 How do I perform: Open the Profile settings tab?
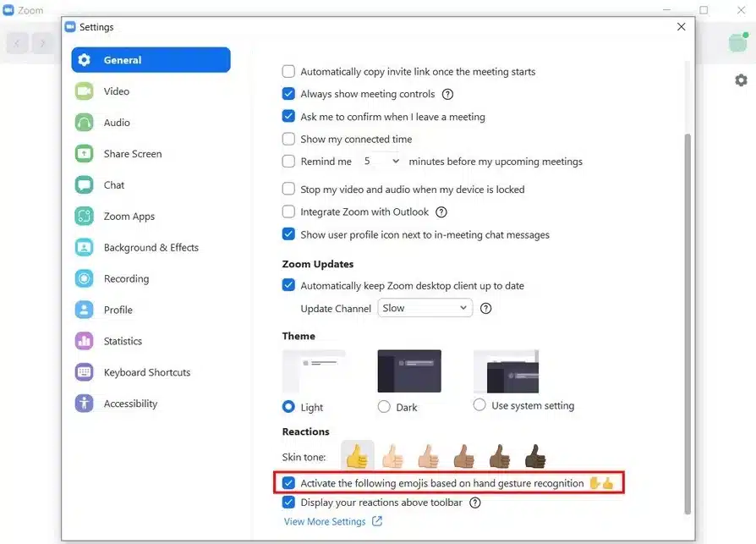151,310
